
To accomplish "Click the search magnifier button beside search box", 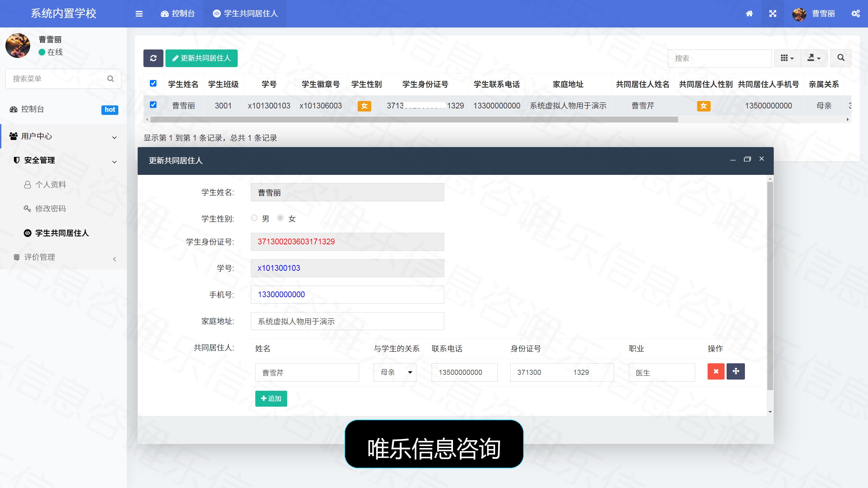I will (841, 58).
